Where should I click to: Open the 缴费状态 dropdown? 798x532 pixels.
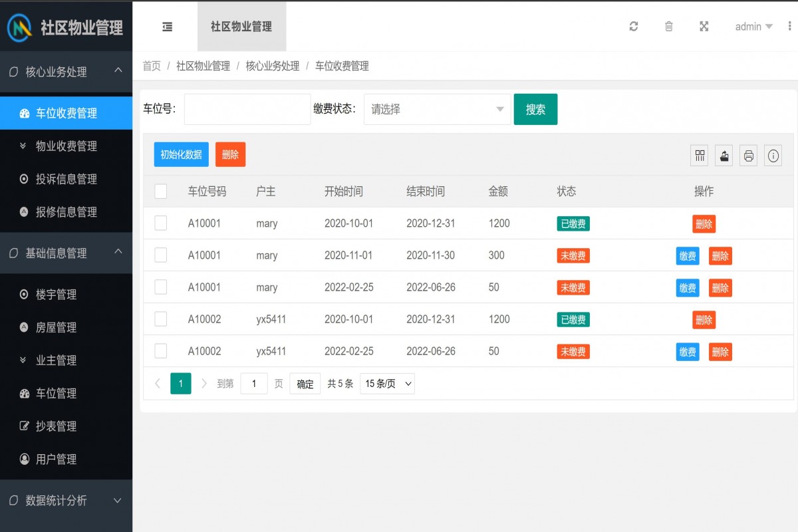coord(437,109)
